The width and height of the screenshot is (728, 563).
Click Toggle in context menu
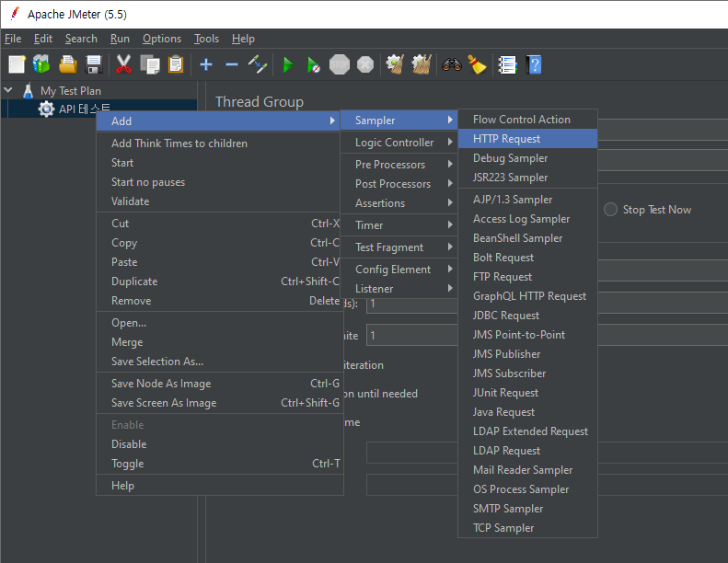218,464
